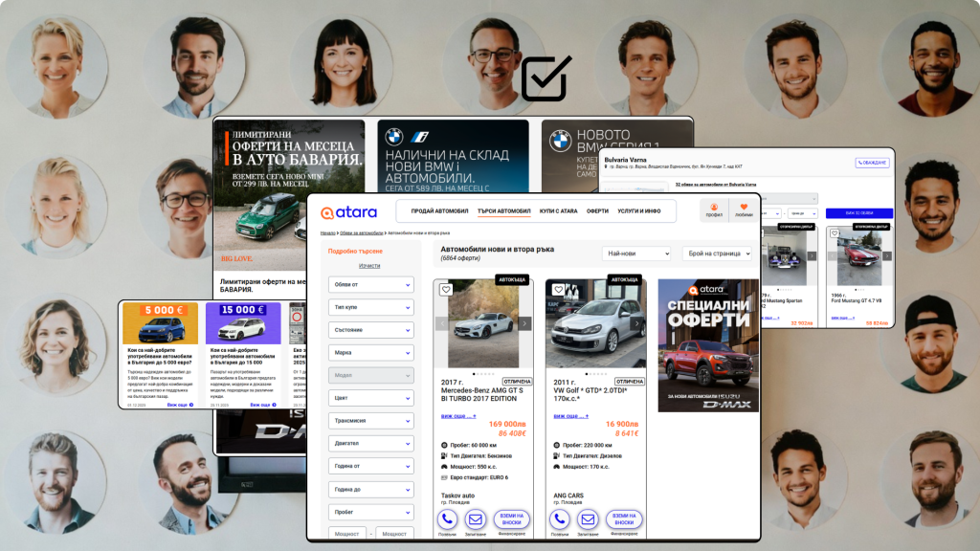This screenshot has width=980, height=551.
Task: Open the disabled Модел dropdown
Action: [x=371, y=375]
